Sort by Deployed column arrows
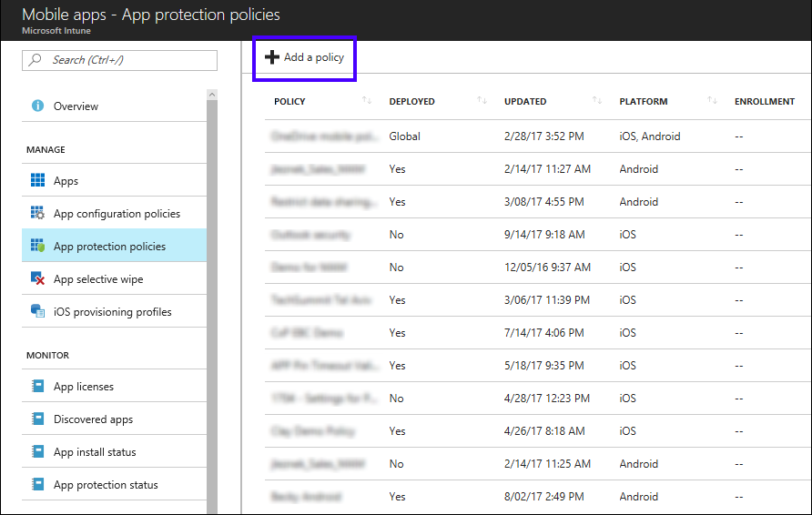This screenshot has width=812, height=515. [482, 101]
